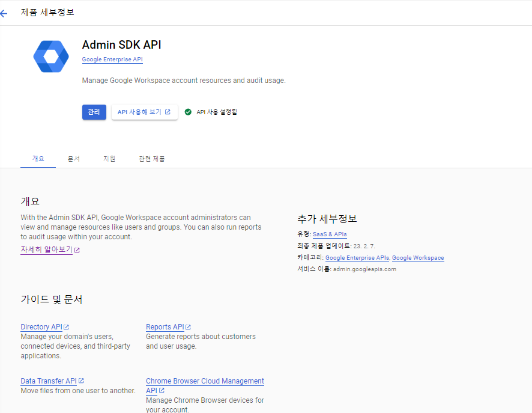Select the 개요 tab
Screen dimensions: 532x413
(38, 159)
